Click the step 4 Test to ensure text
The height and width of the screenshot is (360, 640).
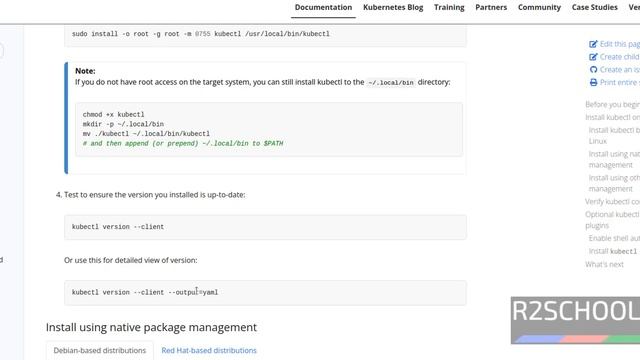tap(154, 195)
